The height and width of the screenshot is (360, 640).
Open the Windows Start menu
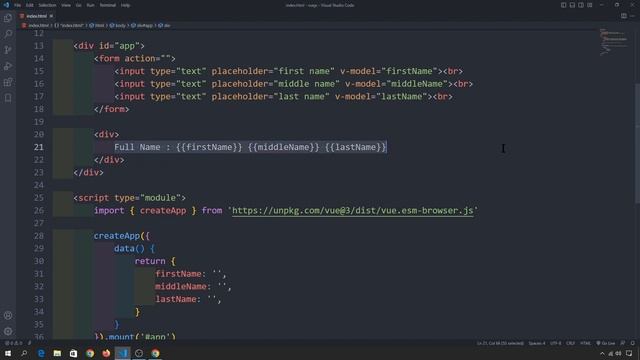8,353
